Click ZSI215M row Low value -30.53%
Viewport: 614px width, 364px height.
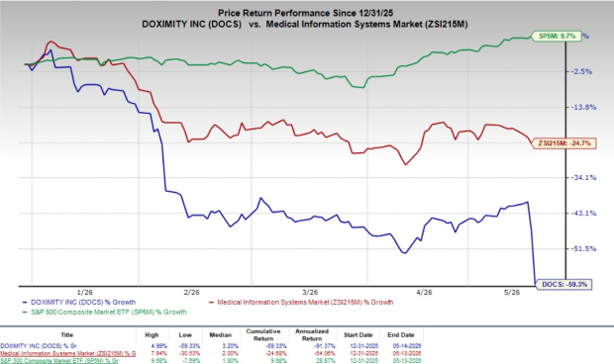[191, 353]
